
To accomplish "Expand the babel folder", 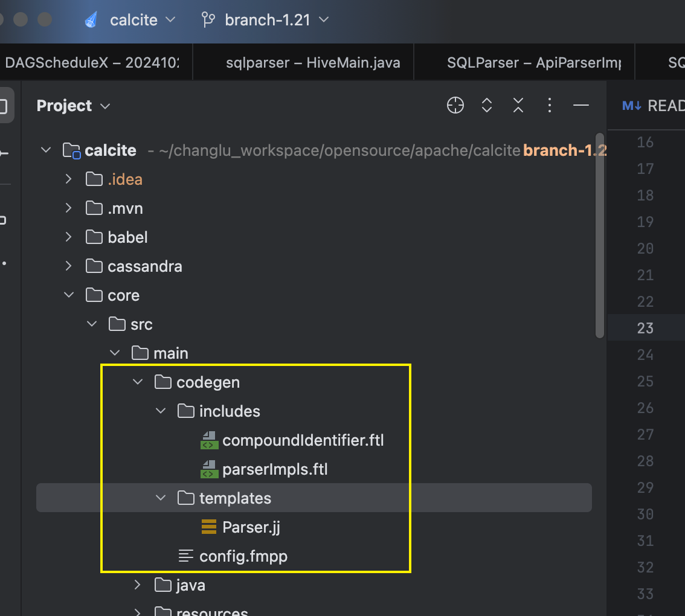I will point(69,237).
